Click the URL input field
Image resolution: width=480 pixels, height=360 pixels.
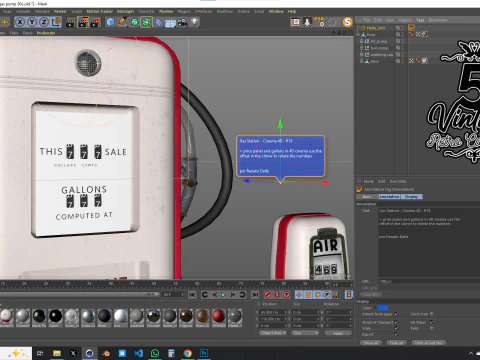(429, 281)
